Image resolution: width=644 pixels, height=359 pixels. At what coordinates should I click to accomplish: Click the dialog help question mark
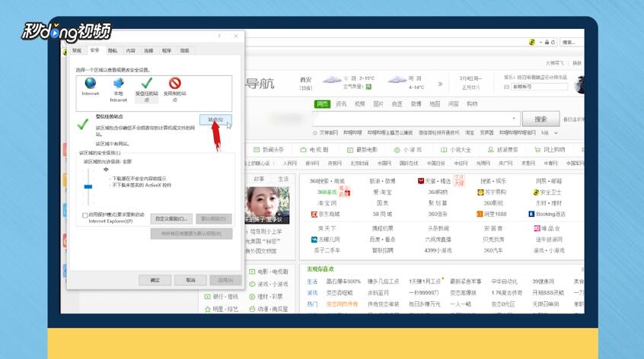point(219,36)
